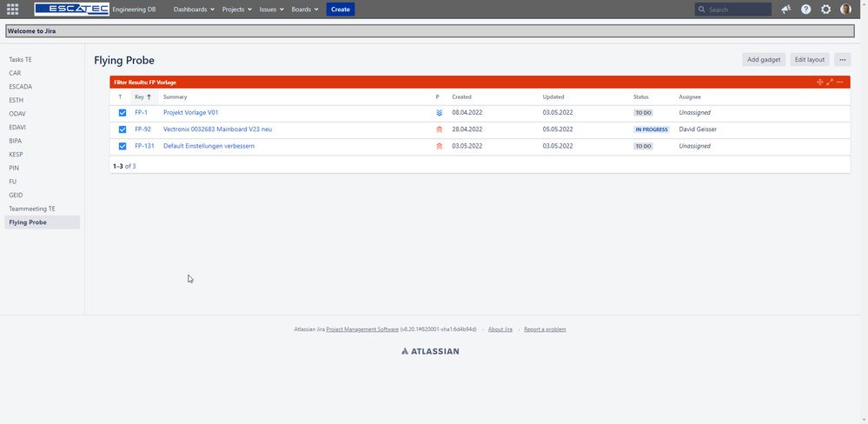The image size is (868, 424).
Task: Select the ESCADA dashboard
Action: pos(42,86)
